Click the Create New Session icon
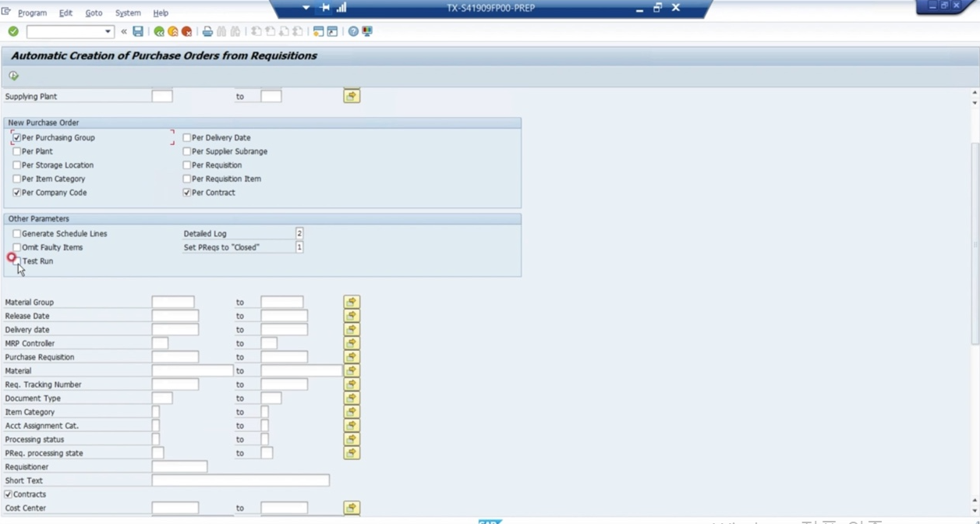Viewport: 980px width, 524px height. [x=318, y=31]
